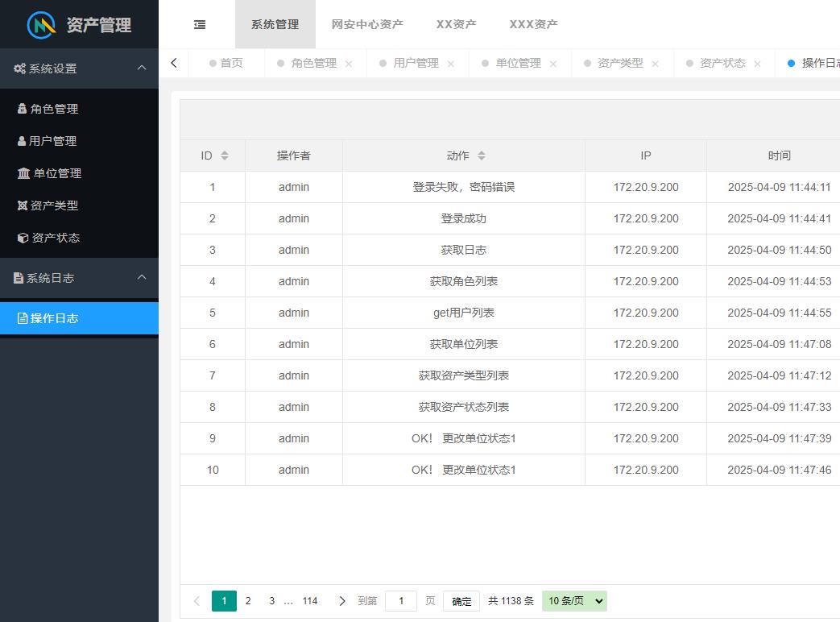
Task: Sort the table by ID column
Action: click(x=225, y=155)
